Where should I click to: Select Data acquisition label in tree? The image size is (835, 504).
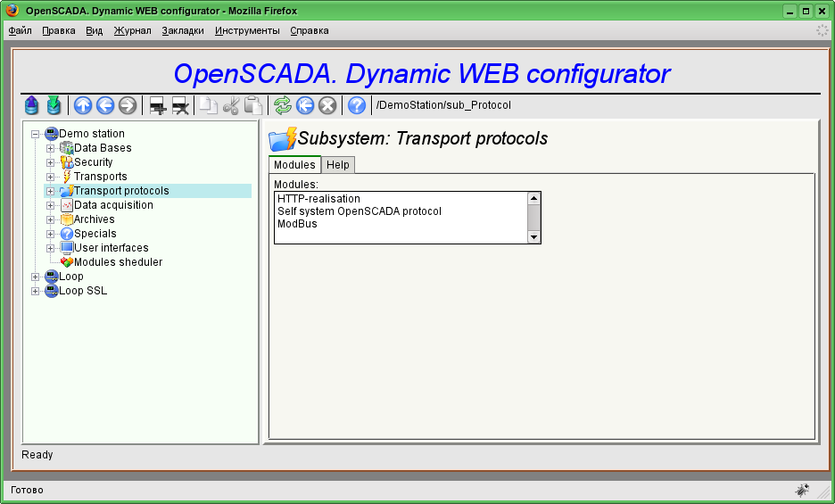(x=113, y=205)
